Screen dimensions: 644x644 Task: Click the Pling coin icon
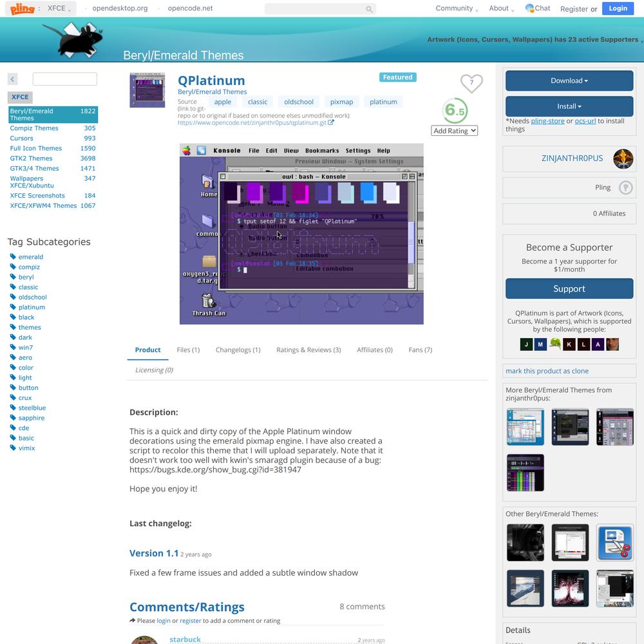pos(625,187)
